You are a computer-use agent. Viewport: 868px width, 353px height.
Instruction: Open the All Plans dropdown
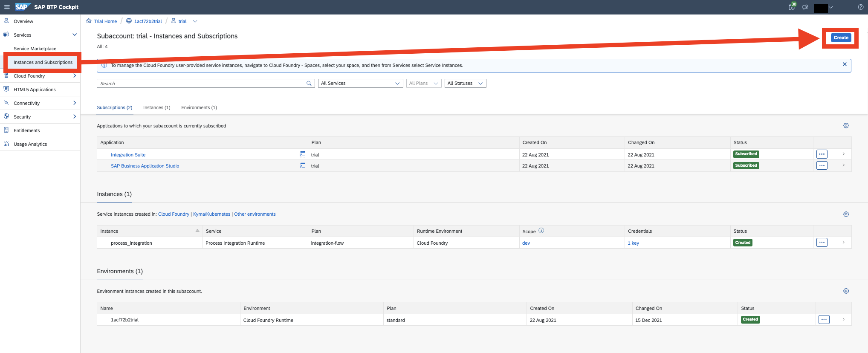click(x=423, y=84)
